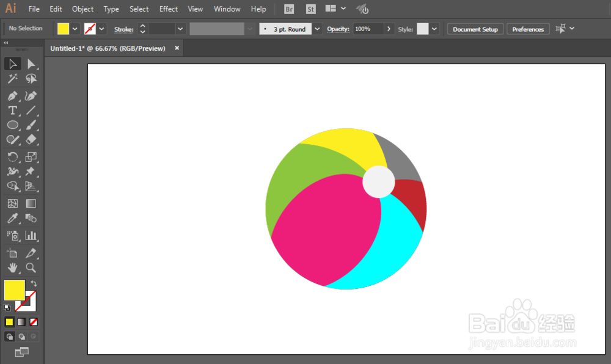Open the 3 pt. Round brush dropdown
The image size is (611, 364).
pos(317,29)
